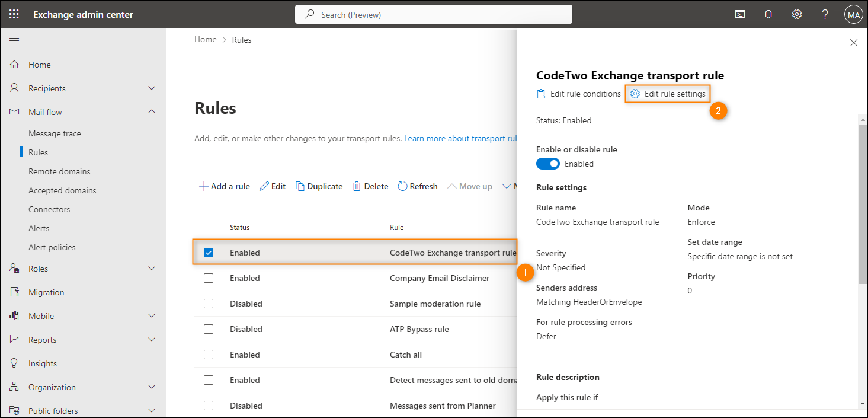Viewport: 868px width, 418px height.
Task: Expand the Public folders section chevron
Action: tap(152, 411)
